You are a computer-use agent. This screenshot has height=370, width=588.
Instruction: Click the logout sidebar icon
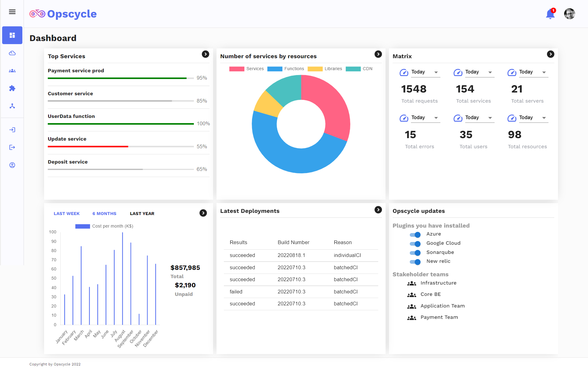(12, 147)
